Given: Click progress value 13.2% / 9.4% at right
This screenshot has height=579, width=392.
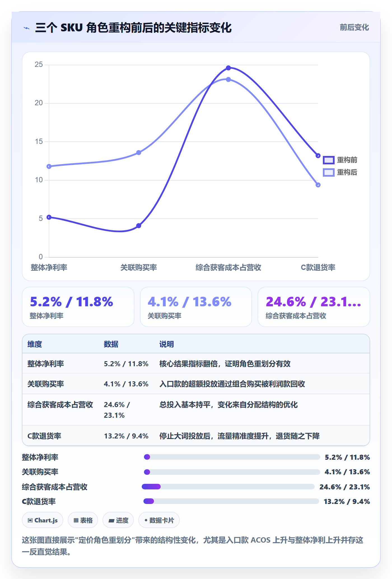Looking at the screenshot, I should pyautogui.click(x=347, y=501).
